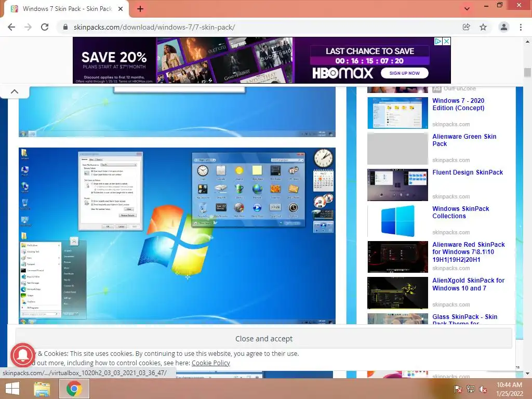
Task: Open Fluent Design SkinPack link
Action: pyautogui.click(x=468, y=172)
